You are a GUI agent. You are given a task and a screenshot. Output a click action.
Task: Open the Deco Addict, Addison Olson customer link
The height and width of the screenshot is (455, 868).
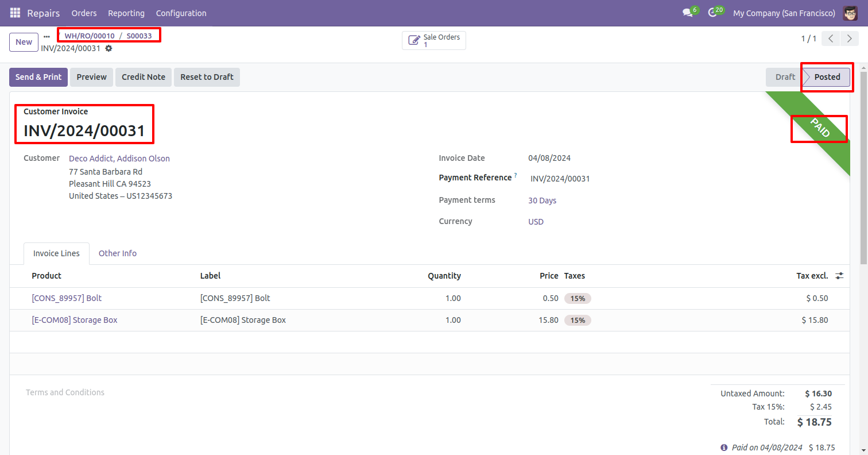119,159
